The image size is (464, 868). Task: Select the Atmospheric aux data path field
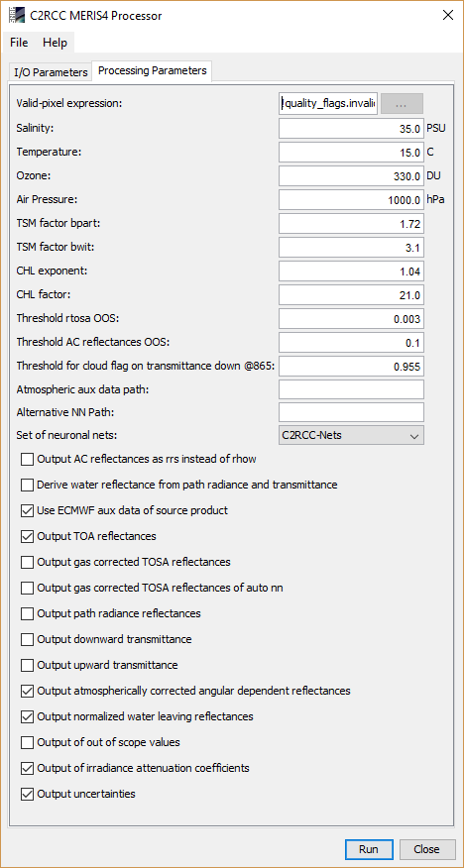(x=352, y=389)
